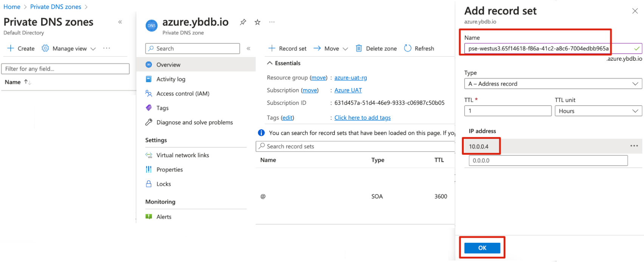Viewport: 644px width, 262px height.
Task: Click the Virtual network links icon
Action: point(149,155)
